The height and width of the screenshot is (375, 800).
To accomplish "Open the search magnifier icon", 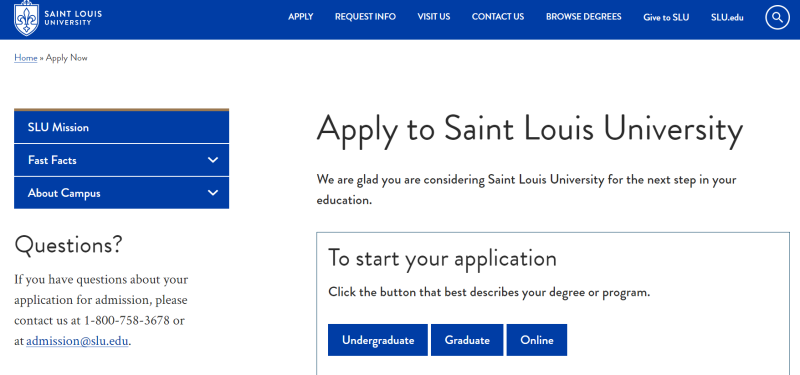I will (777, 17).
